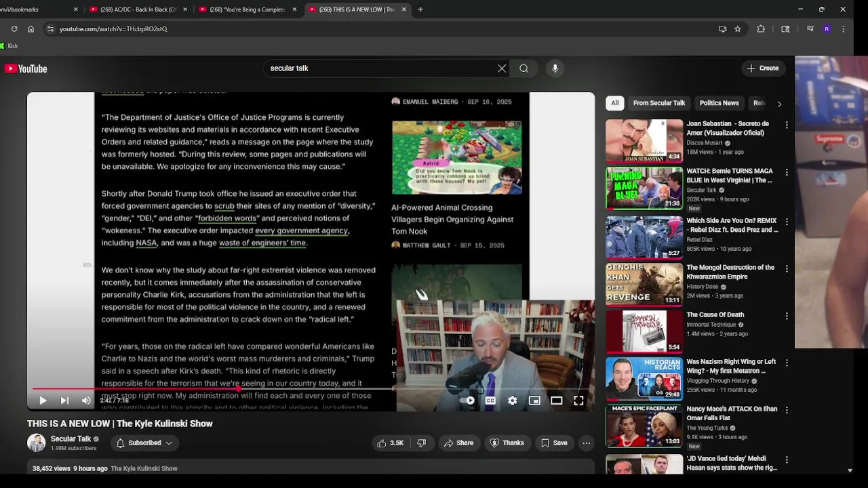Open 'Bernie TURNS MAGA BLUE' video title
Screen dimensions: 868x488
pyautogui.click(x=730, y=176)
